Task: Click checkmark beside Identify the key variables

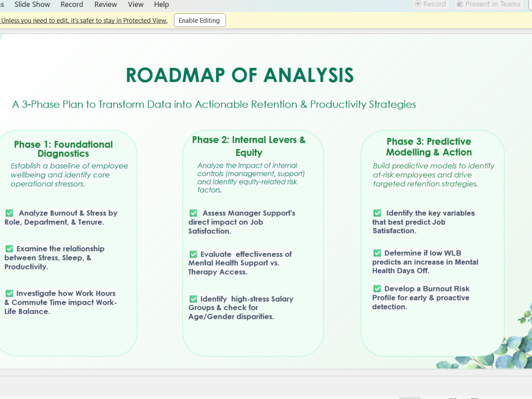Action: point(377,213)
